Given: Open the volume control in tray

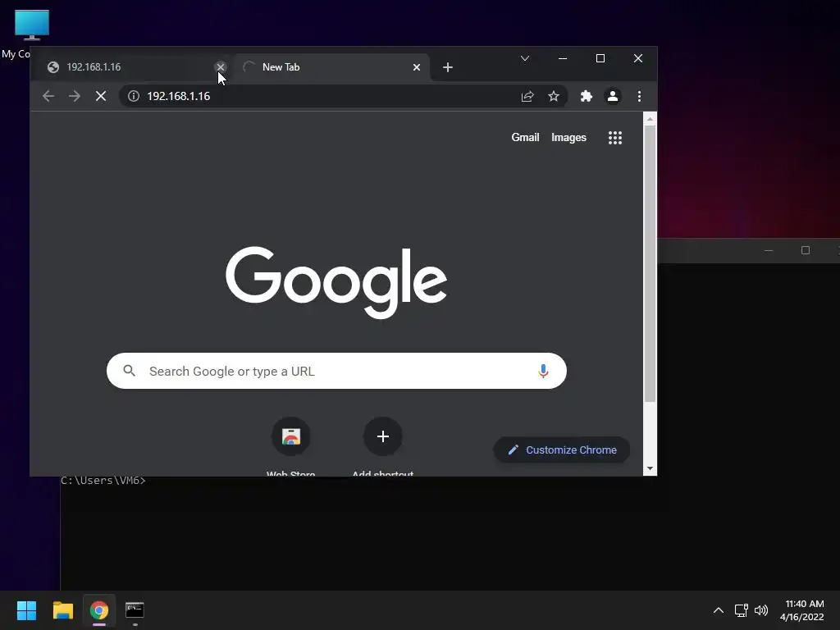Looking at the screenshot, I should coord(760,610).
